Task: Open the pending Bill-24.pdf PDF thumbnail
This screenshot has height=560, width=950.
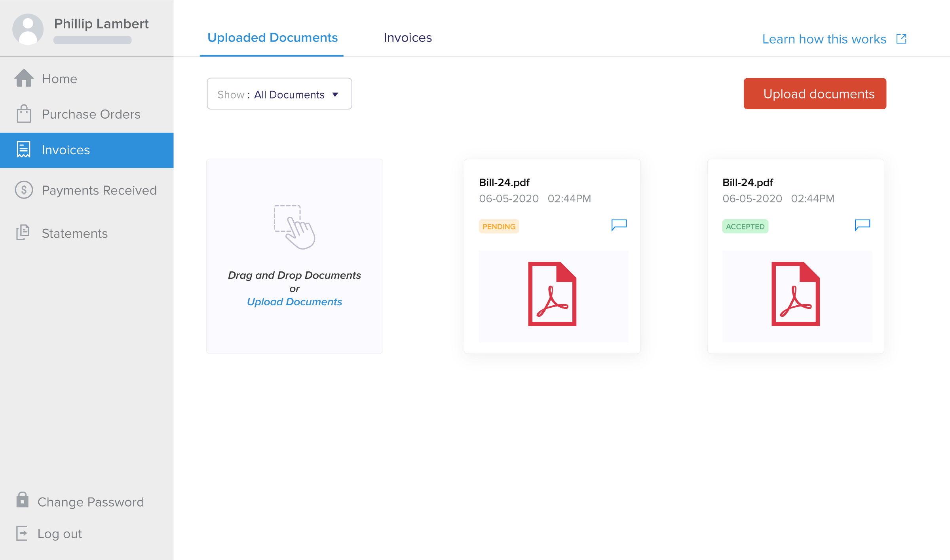Action: tap(553, 296)
